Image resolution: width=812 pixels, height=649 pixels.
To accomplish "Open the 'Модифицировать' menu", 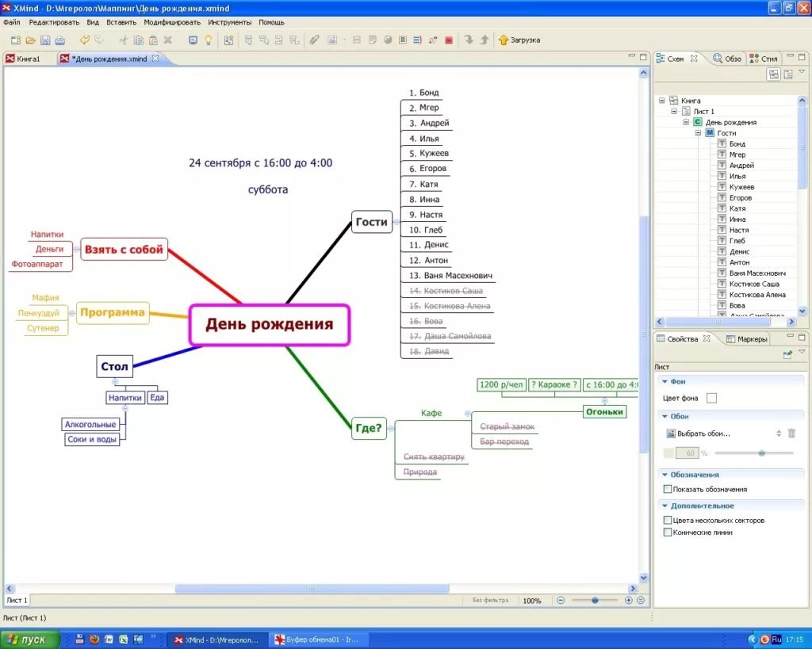I will pyautogui.click(x=172, y=22).
